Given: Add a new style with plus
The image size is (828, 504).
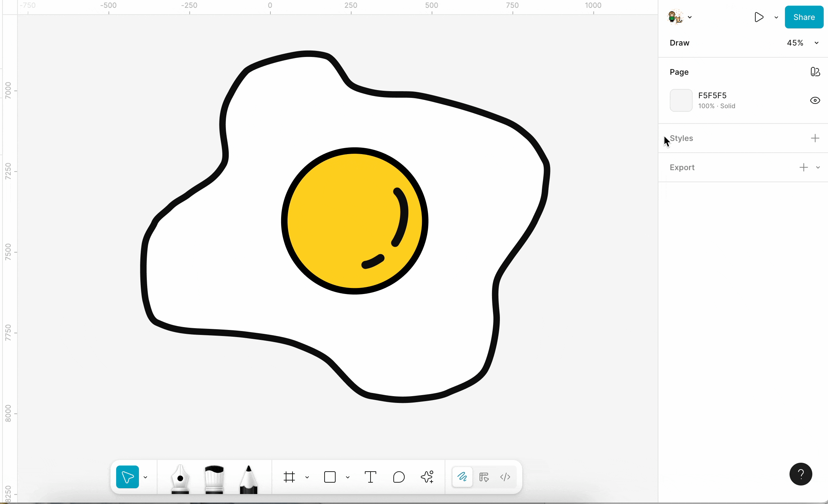Looking at the screenshot, I should (815, 138).
